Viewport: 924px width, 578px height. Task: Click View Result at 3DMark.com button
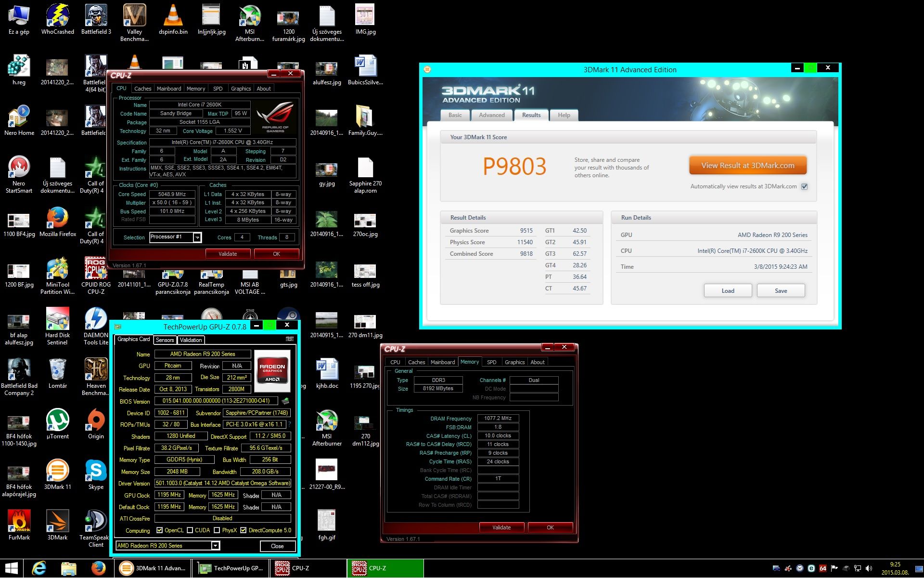[747, 166]
